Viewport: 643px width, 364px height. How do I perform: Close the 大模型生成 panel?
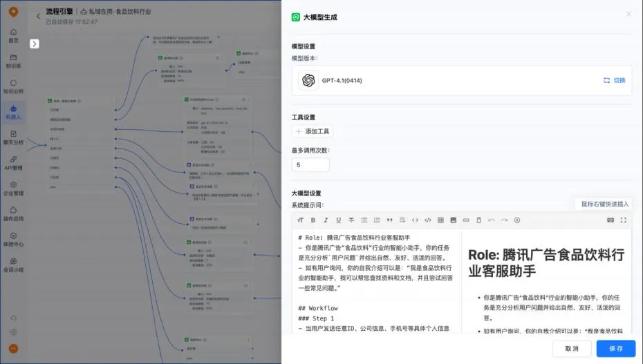(x=628, y=14)
